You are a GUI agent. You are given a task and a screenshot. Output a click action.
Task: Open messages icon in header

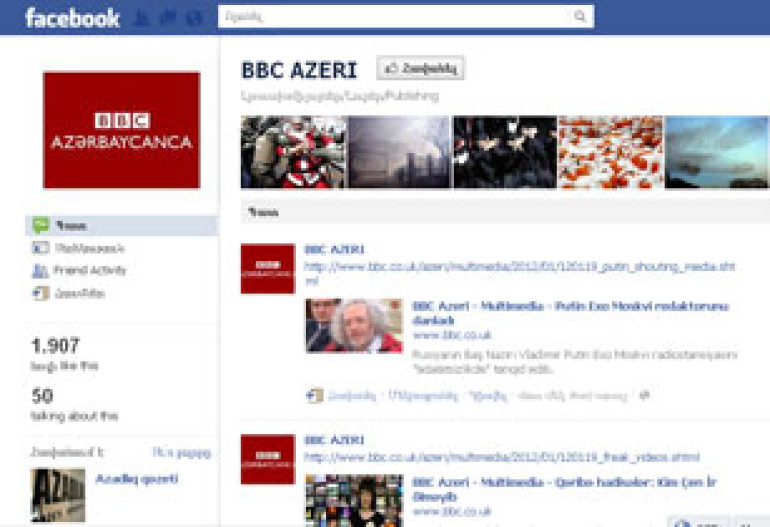(x=167, y=19)
